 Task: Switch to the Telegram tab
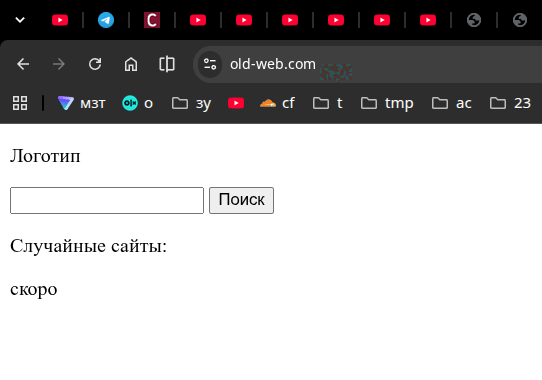pyautogui.click(x=106, y=20)
